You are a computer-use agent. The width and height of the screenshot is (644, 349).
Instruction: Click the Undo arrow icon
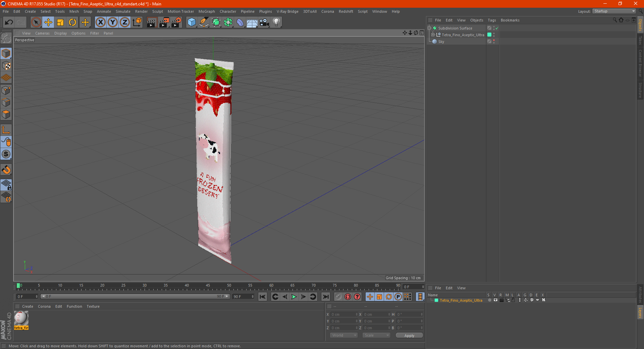coord(9,22)
